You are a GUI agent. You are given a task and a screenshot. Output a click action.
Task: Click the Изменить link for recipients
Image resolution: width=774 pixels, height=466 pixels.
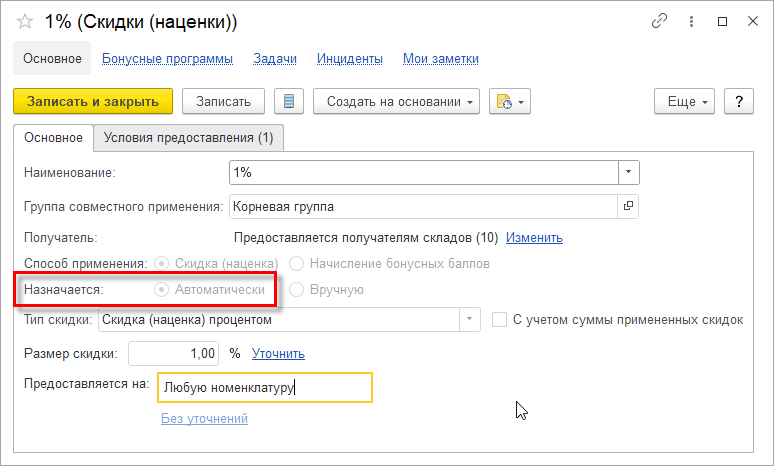tap(534, 238)
